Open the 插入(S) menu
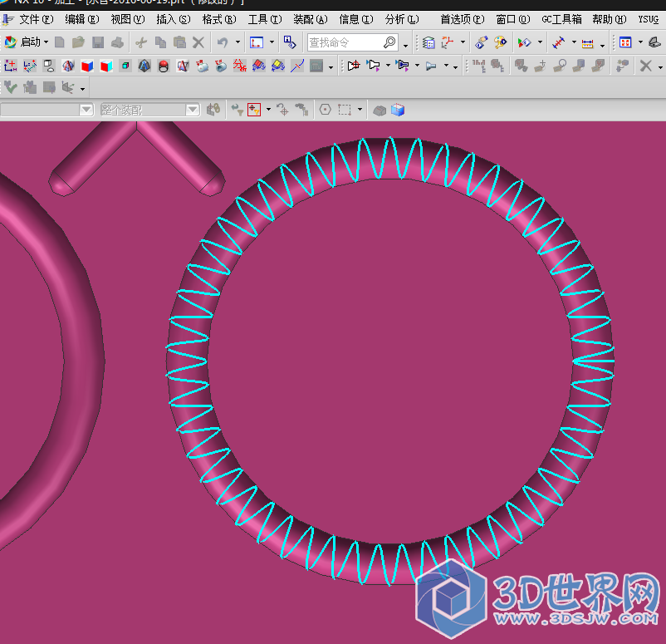This screenshot has height=644, width=666. (x=174, y=20)
